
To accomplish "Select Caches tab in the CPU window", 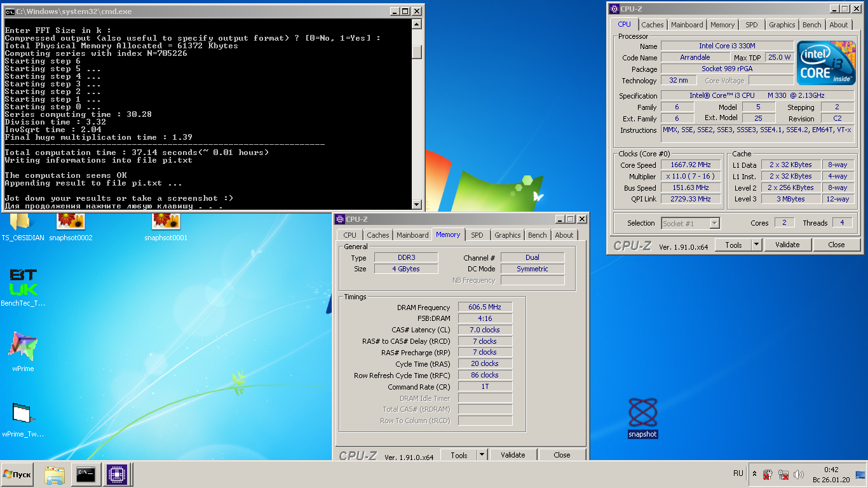I will click(652, 25).
